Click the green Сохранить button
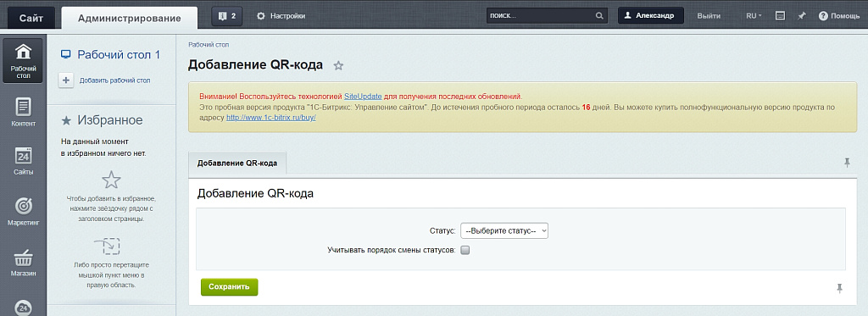Image resolution: width=868 pixels, height=316 pixels. click(229, 287)
